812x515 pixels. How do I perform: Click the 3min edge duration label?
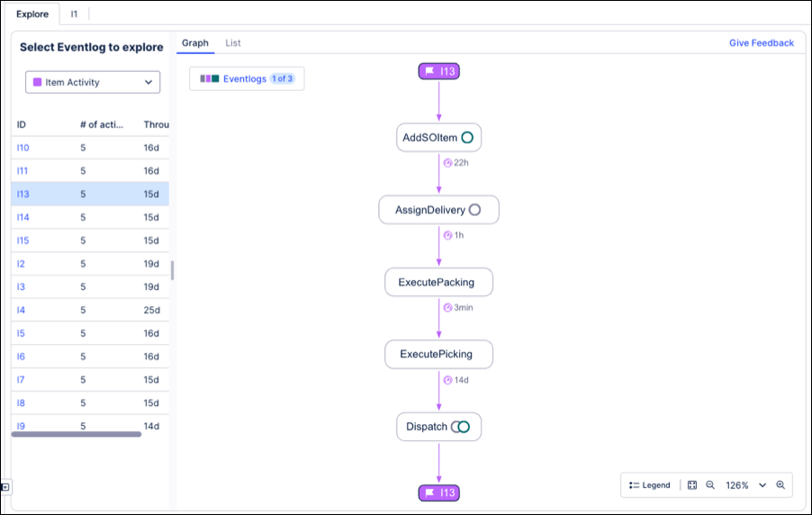tap(464, 308)
